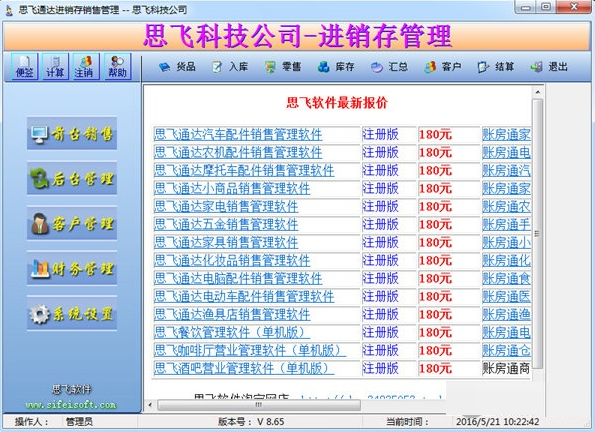Open 财务管理 finance management
Image resolution: width=595 pixels, height=432 pixels.
72,269
